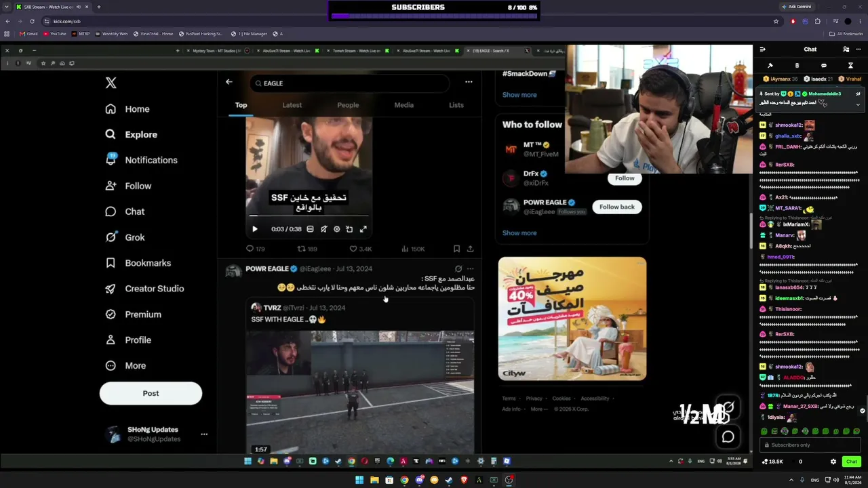The height and width of the screenshot is (488, 868).
Task: Show hidden icons in outer system tray
Action: tap(791, 480)
